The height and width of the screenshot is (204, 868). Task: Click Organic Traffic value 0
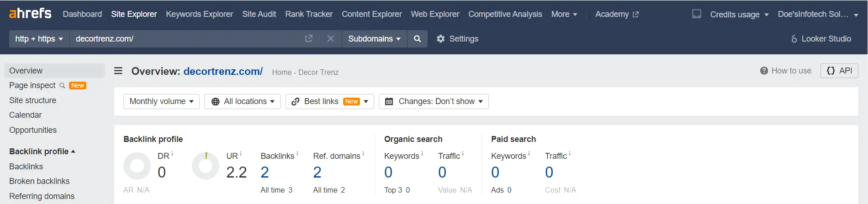point(442,172)
